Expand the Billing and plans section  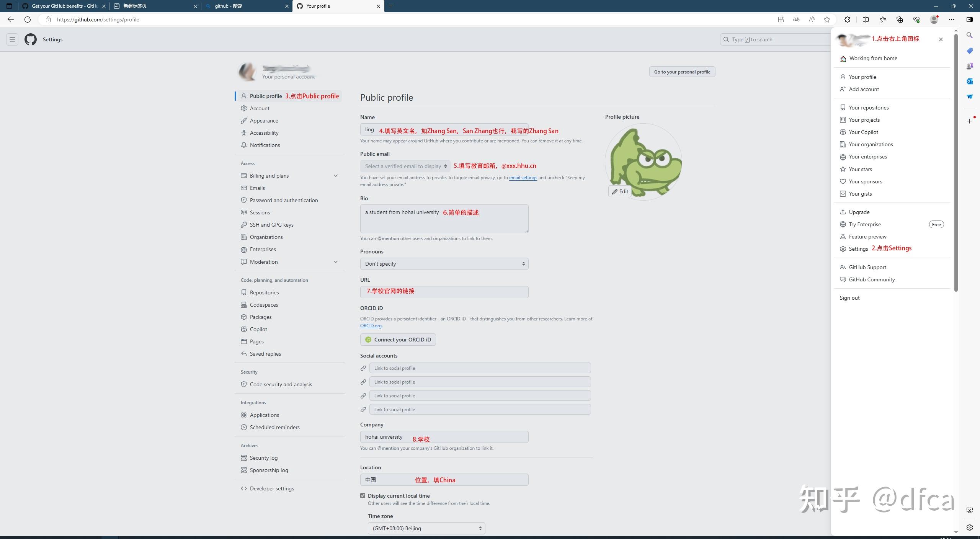[x=336, y=176]
